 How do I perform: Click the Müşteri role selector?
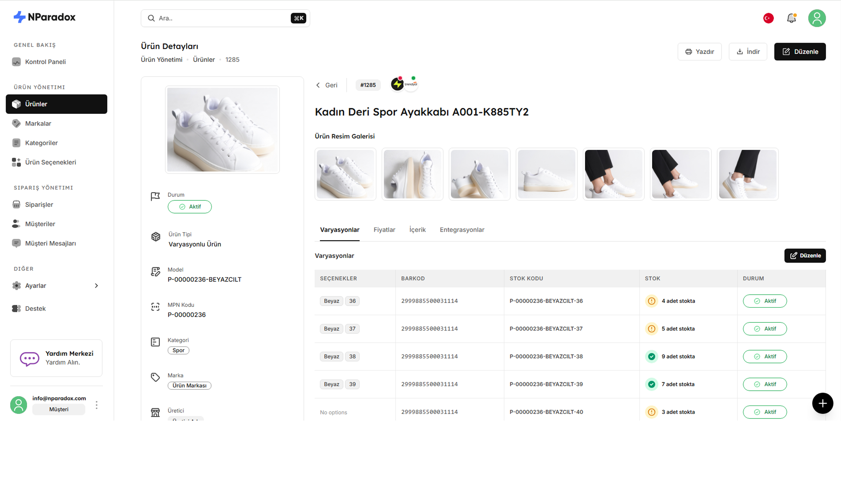[x=59, y=409]
